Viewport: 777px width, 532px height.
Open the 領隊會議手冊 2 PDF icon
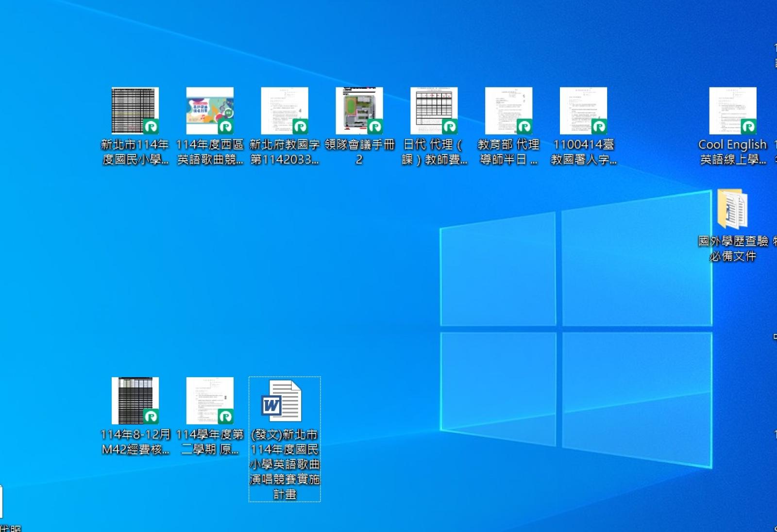coord(359,111)
